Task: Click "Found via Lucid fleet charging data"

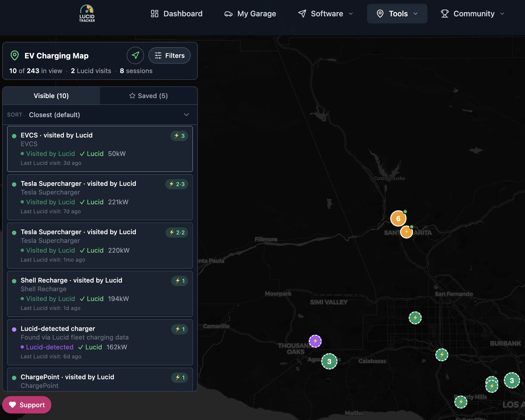Action: click(x=75, y=337)
